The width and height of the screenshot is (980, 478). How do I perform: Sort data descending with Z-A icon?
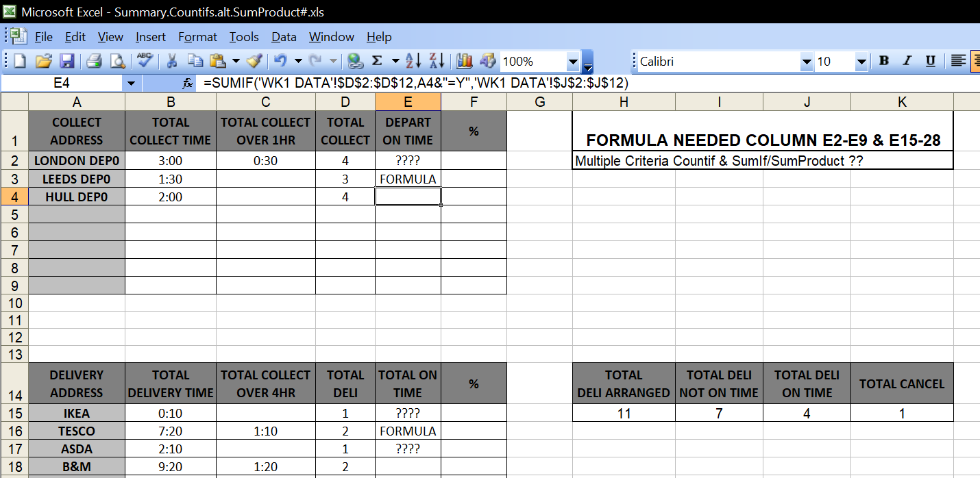coord(438,61)
